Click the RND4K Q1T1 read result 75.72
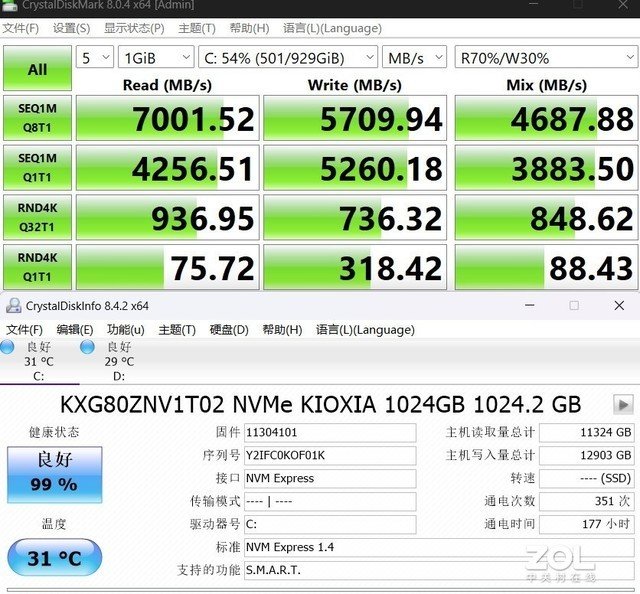 point(168,267)
